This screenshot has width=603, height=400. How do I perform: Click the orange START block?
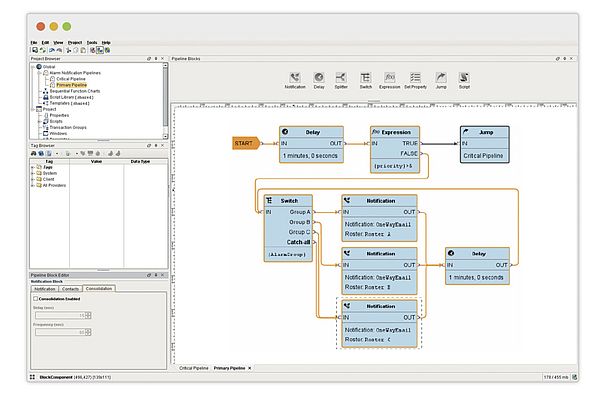point(246,143)
